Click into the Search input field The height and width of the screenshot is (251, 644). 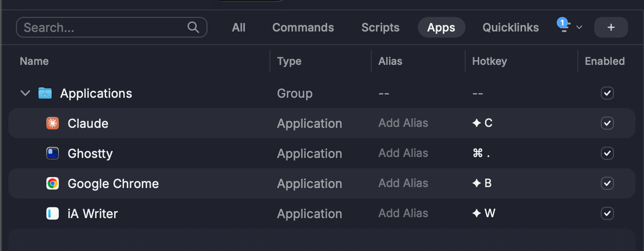103,27
